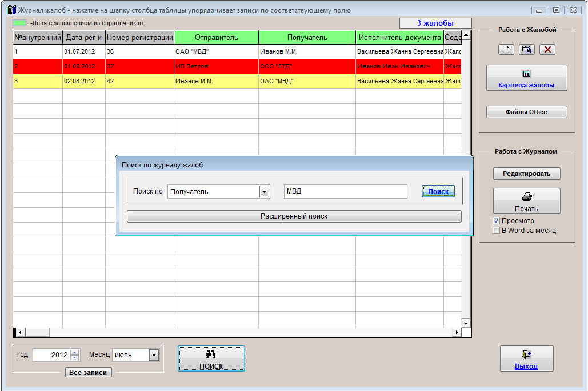
Task: Select date cell 01.08.2012
Action: pyautogui.click(x=84, y=66)
